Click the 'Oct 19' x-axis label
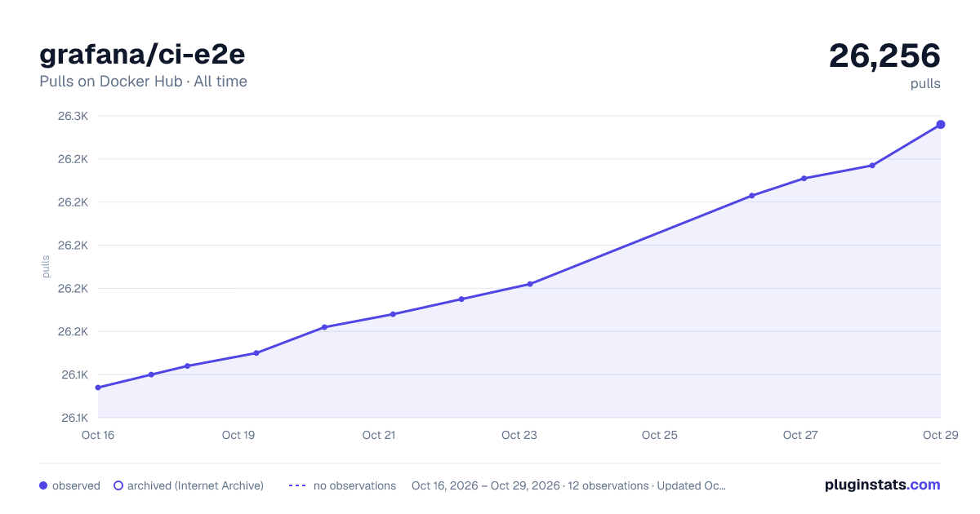The height and width of the screenshot is (514, 980). (238, 435)
